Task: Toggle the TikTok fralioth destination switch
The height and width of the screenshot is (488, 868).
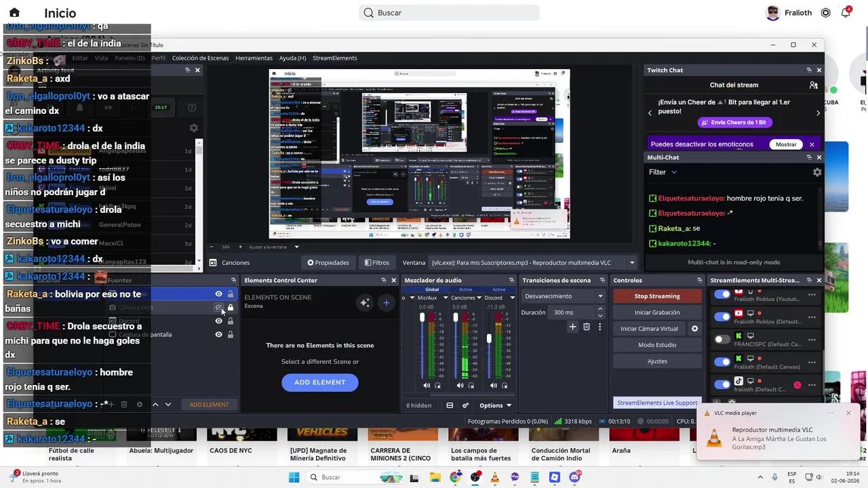Action: [x=722, y=384]
